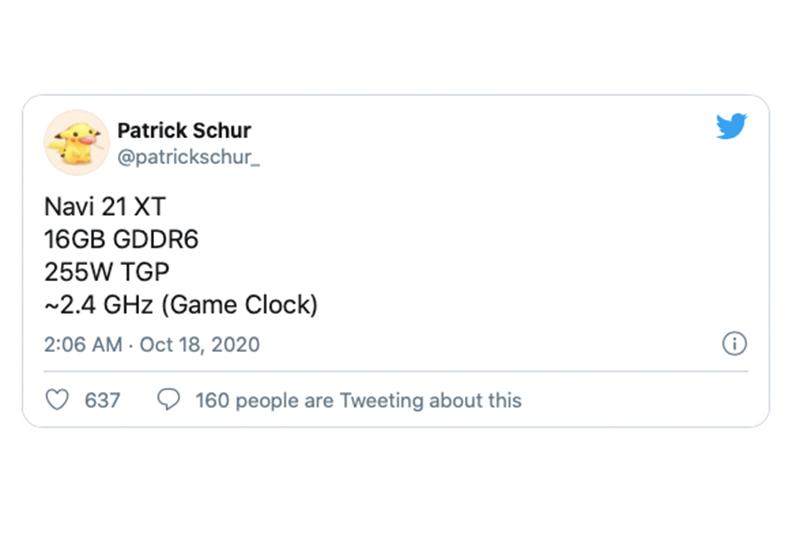This screenshot has width=800, height=533.
Task: Open "160 people are Tweeting about this"
Action: click(x=358, y=400)
